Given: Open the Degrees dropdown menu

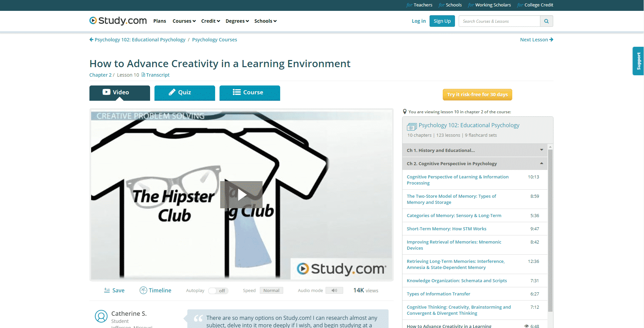Looking at the screenshot, I should click(x=237, y=21).
